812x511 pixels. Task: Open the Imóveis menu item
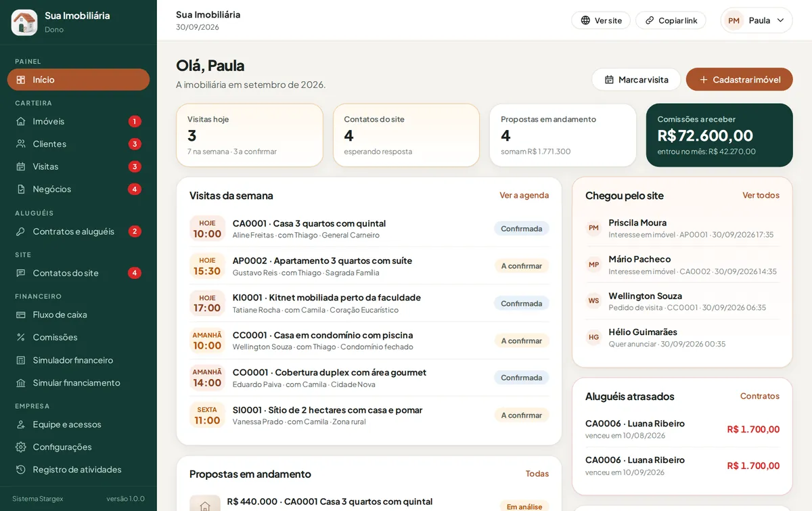click(x=78, y=122)
